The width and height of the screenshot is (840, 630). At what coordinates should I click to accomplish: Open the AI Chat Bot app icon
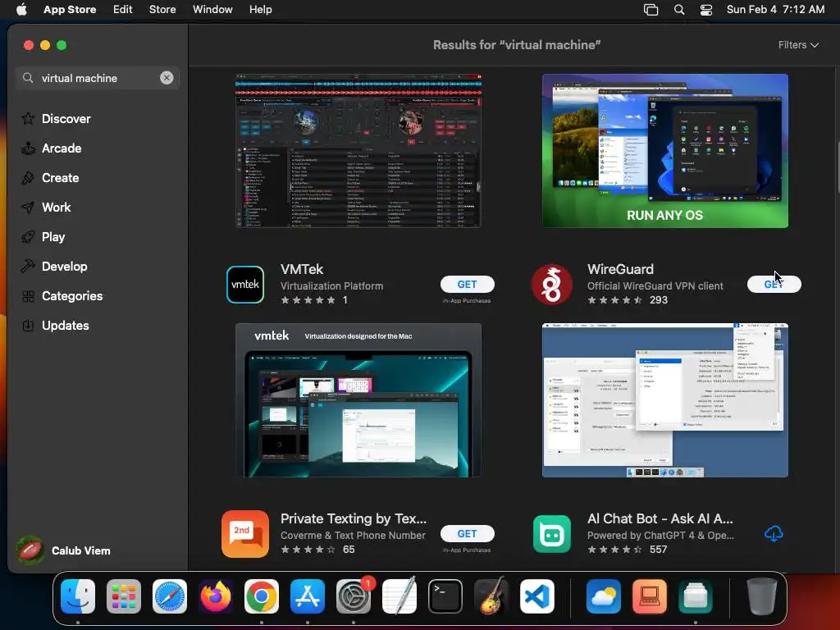(552, 533)
